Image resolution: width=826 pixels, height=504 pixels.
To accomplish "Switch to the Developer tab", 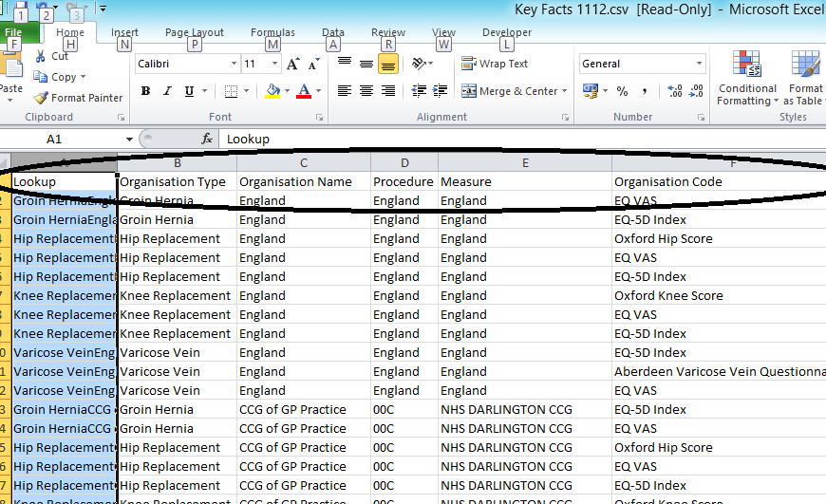I will click(507, 32).
